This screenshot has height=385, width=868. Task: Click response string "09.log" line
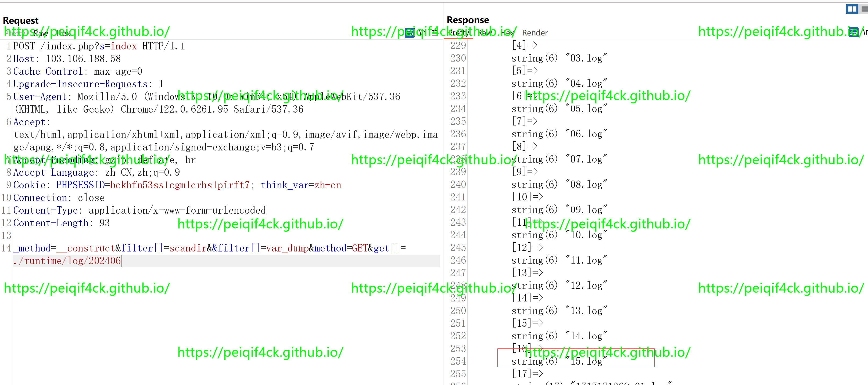559,210
